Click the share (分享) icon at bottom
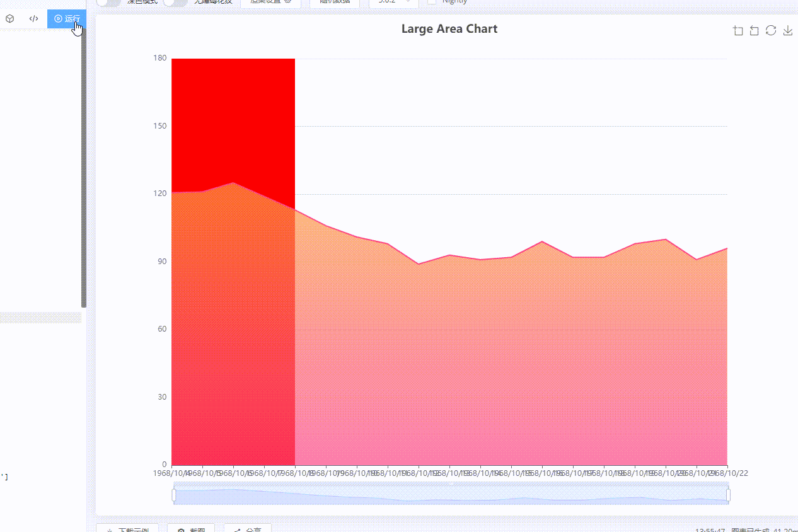The image size is (798, 532). 248,529
